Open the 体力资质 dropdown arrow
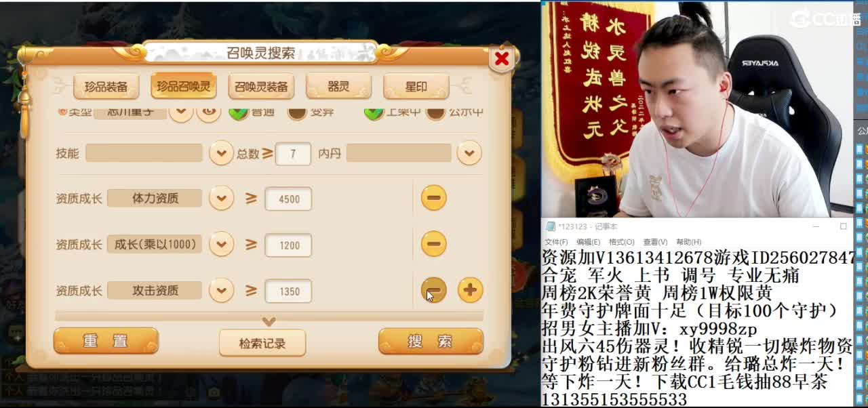This screenshot has height=408, width=868. (x=221, y=199)
